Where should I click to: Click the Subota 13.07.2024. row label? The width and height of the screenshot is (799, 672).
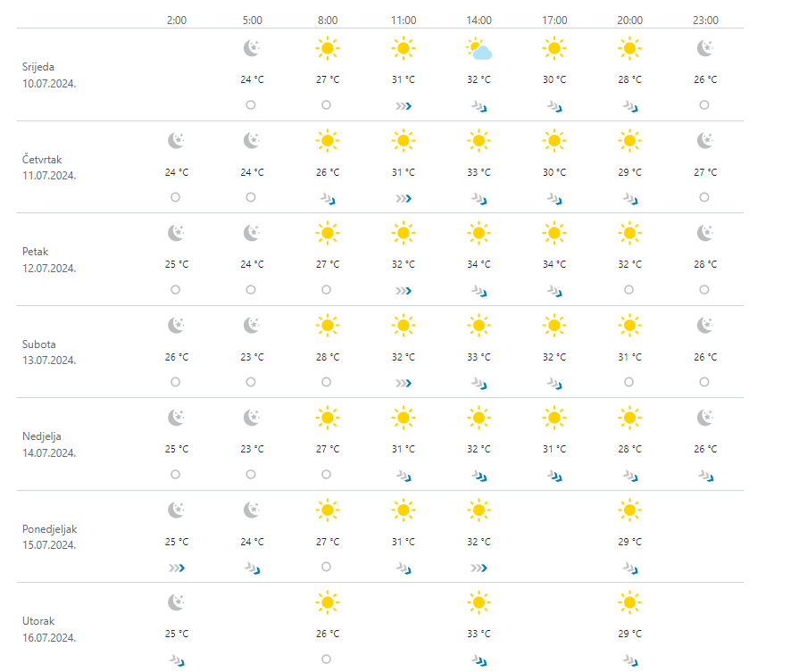pos(49,352)
